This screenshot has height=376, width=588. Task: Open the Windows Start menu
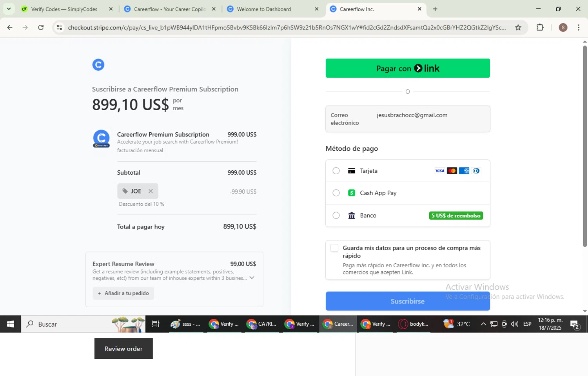click(x=11, y=324)
